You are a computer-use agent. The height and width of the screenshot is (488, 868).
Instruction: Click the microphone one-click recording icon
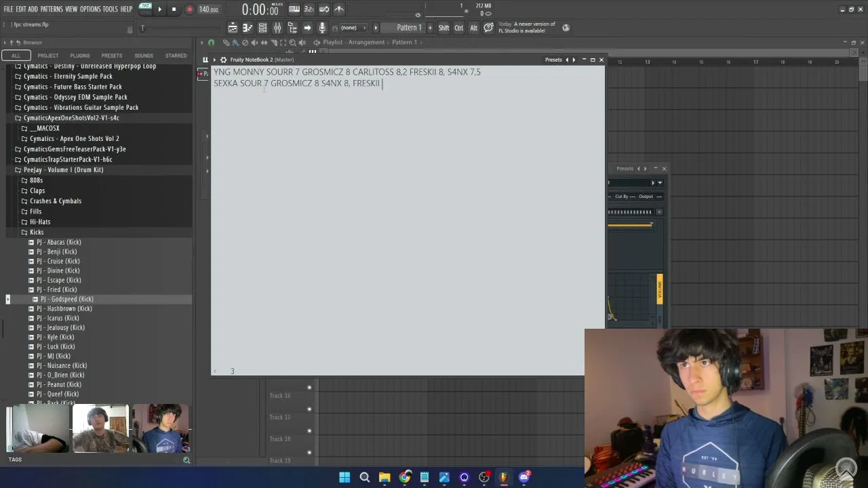click(x=322, y=28)
